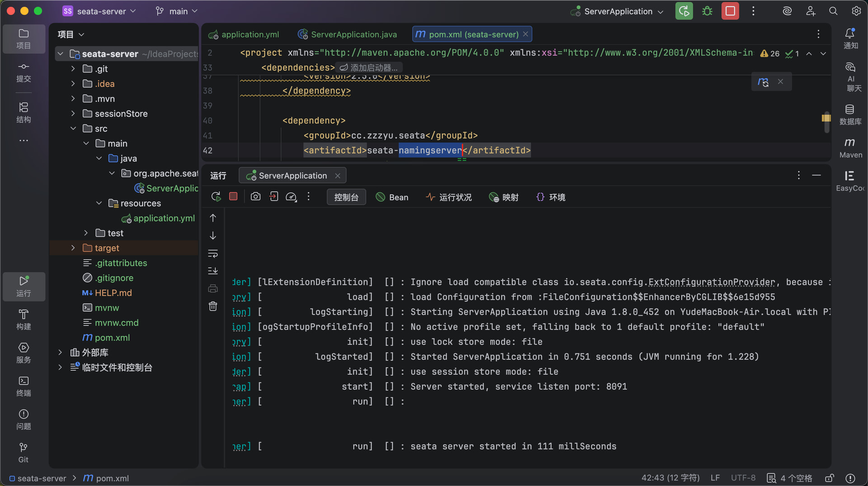Switch to the Bean tab
Viewport: 868px width, 486px height.
[x=392, y=197]
